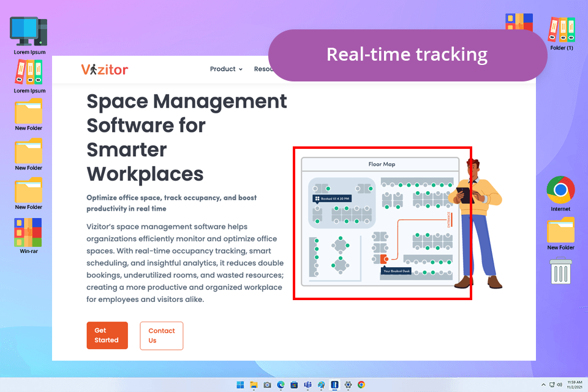Expand the Product menu dropdown
The height and width of the screenshot is (392, 588).
226,69
